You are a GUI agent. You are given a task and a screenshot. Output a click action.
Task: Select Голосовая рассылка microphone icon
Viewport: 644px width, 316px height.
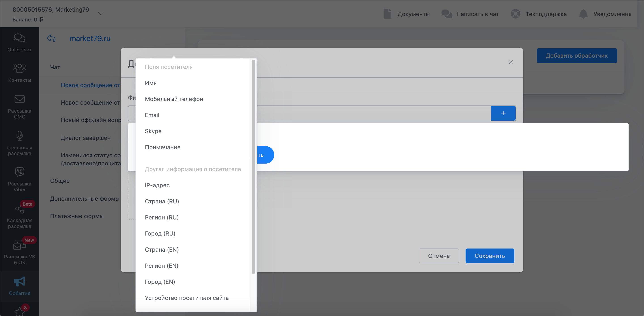coord(19,136)
